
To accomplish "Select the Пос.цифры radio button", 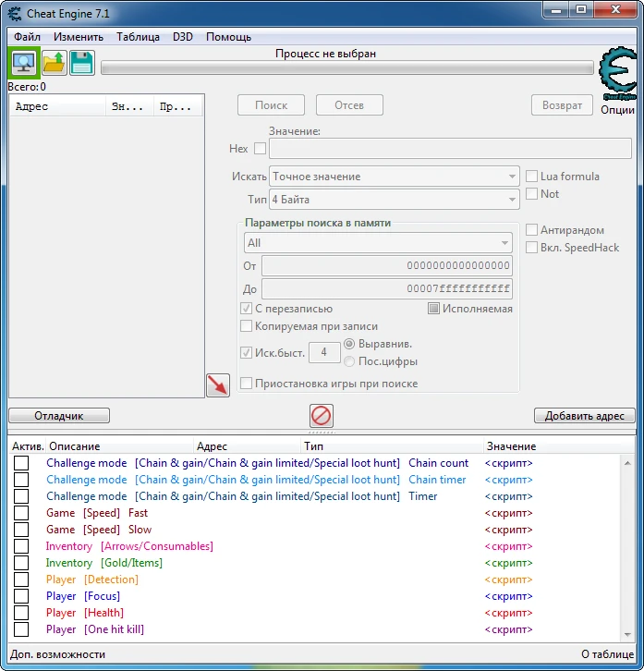I will click(349, 361).
